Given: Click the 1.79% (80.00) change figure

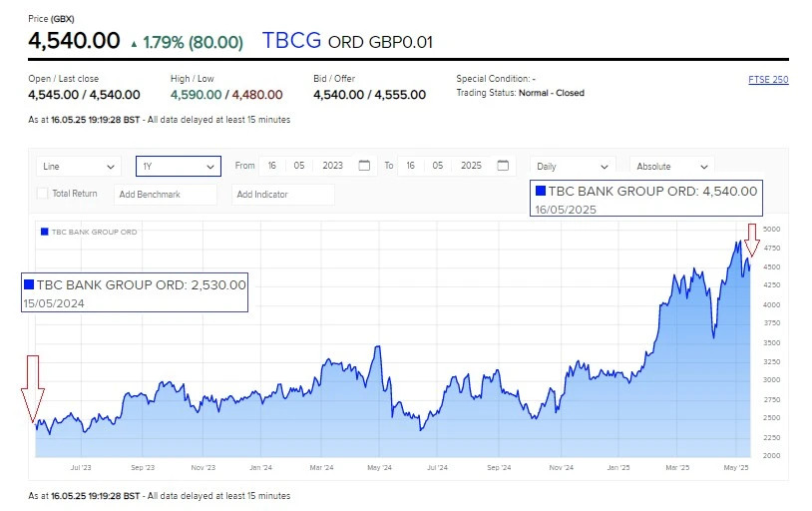Looking at the screenshot, I should (193, 43).
